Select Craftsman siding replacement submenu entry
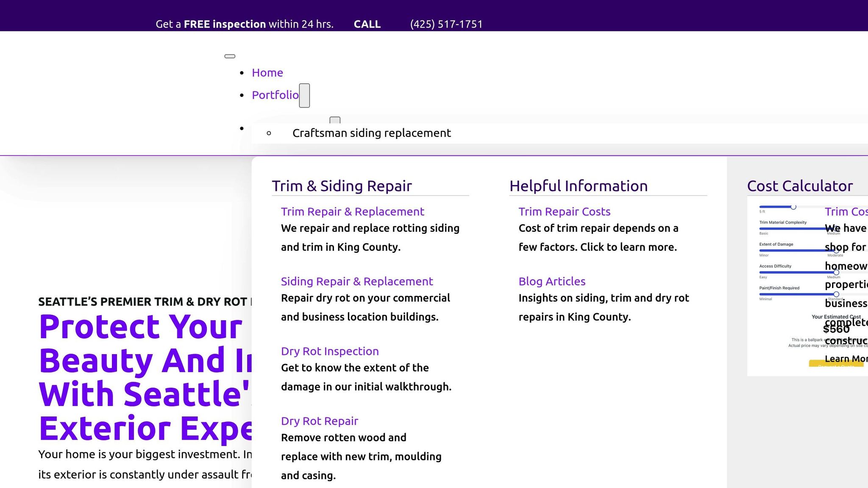Image resolution: width=868 pixels, height=488 pixels. tap(371, 133)
